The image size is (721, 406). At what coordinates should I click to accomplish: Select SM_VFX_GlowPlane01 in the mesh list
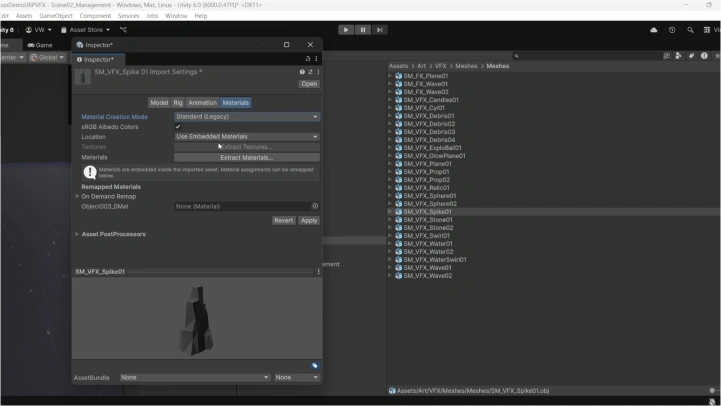pyautogui.click(x=434, y=156)
